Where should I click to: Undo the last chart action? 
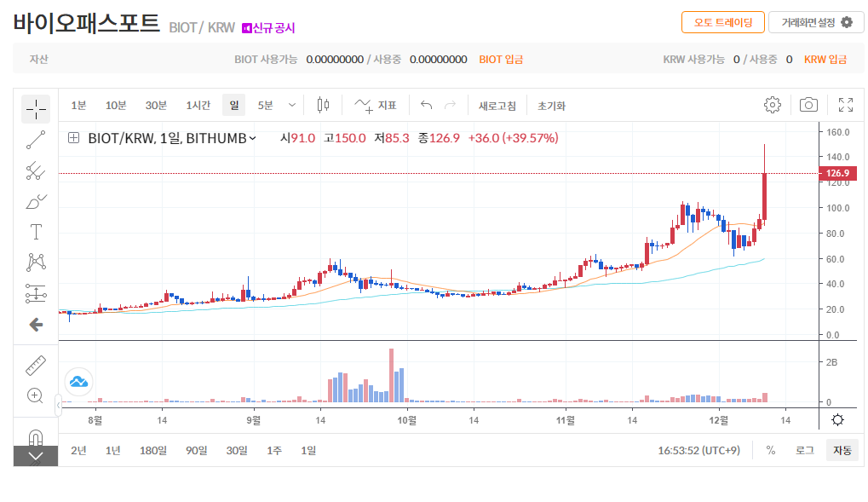click(426, 105)
